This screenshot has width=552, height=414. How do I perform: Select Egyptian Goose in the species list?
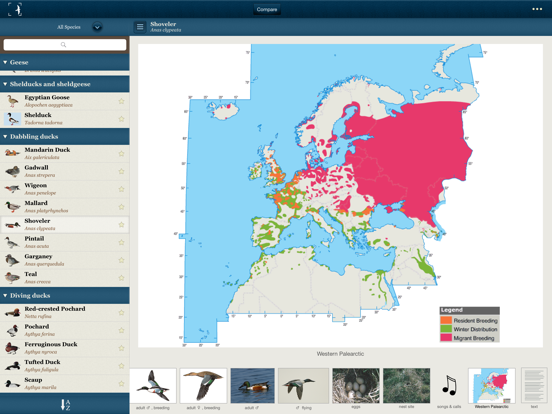65,101
